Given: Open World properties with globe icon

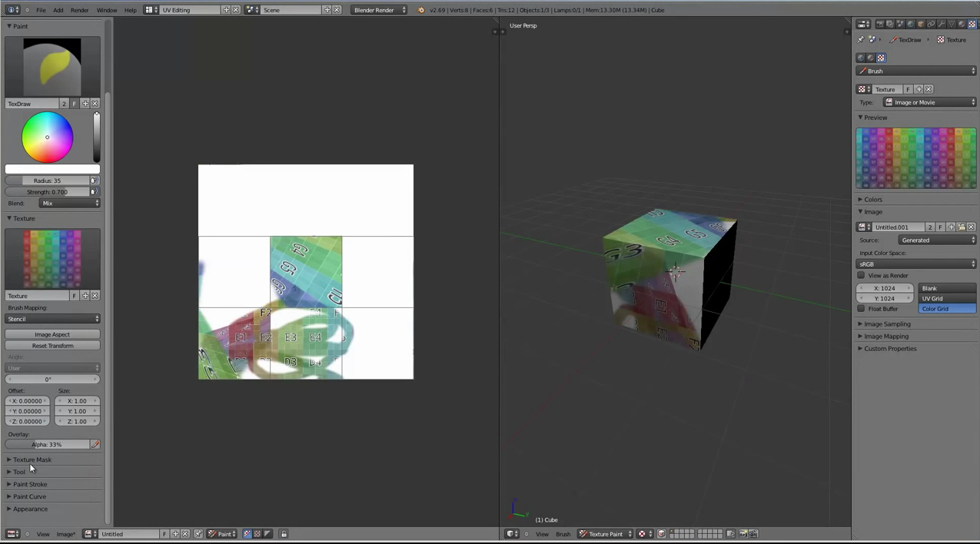Looking at the screenshot, I should pyautogui.click(x=910, y=24).
